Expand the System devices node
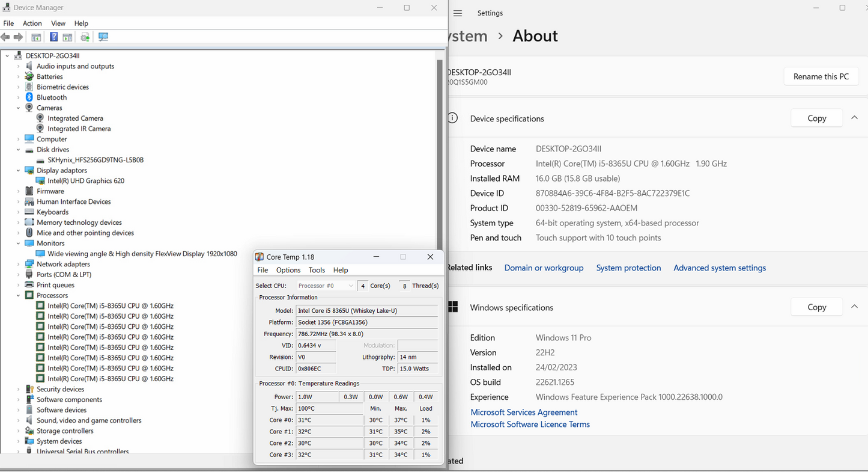The image size is (868, 472). click(x=18, y=441)
